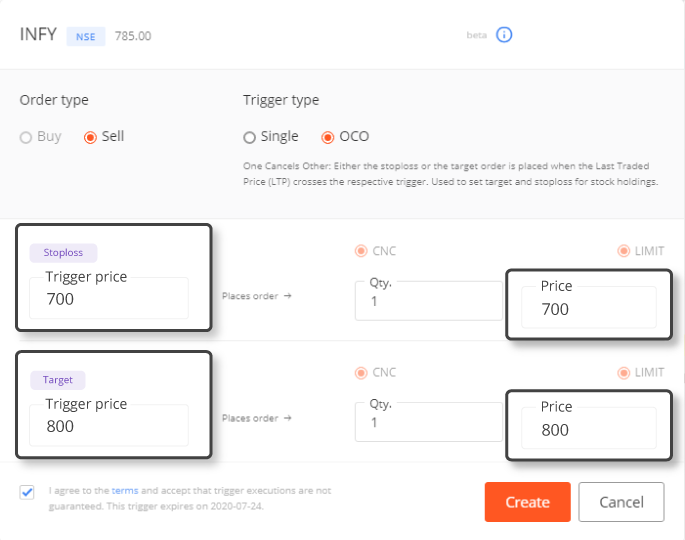
Task: Click the Target limit Price field
Action: click(x=588, y=428)
